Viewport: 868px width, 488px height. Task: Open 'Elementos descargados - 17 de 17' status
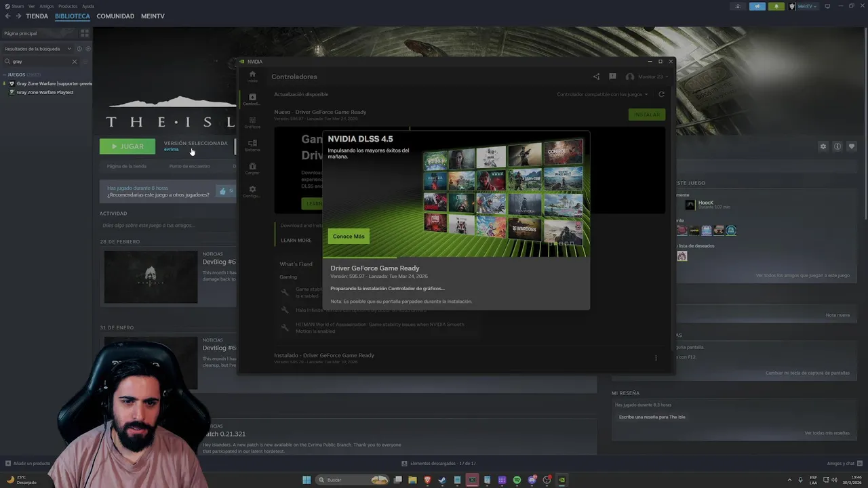point(439,464)
